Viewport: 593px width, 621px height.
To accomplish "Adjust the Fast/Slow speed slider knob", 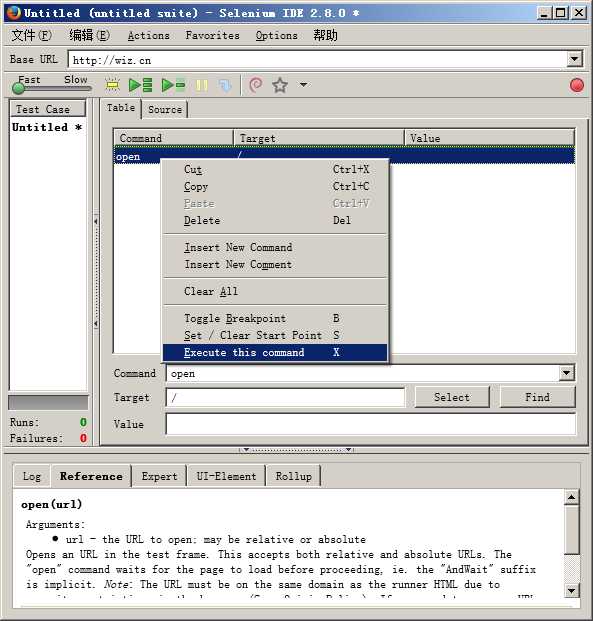I will [18, 88].
